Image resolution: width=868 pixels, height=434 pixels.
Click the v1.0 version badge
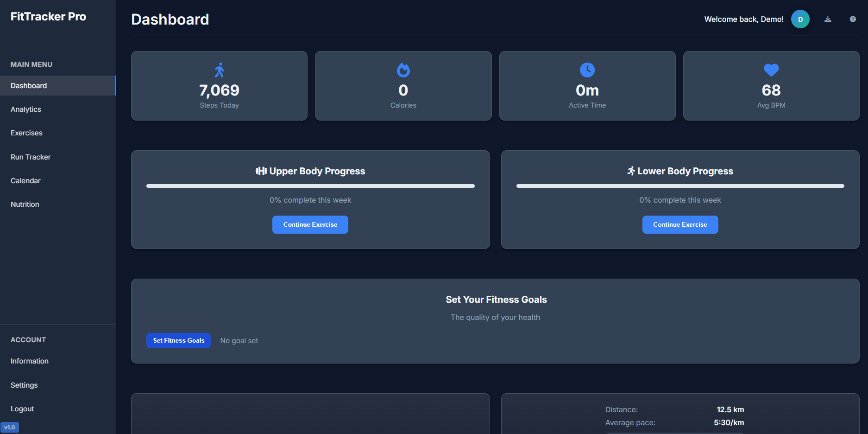point(10,427)
